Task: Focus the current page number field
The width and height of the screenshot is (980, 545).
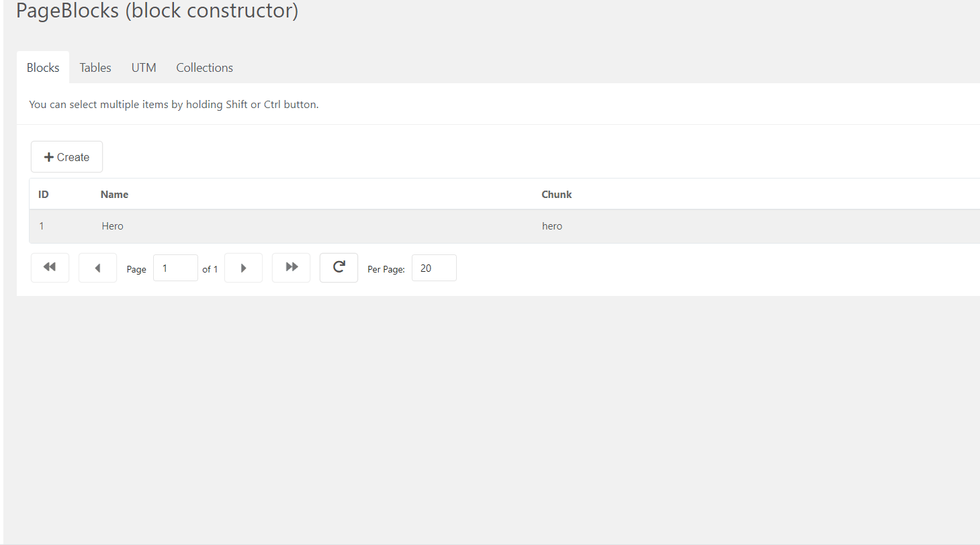Action: 175,268
